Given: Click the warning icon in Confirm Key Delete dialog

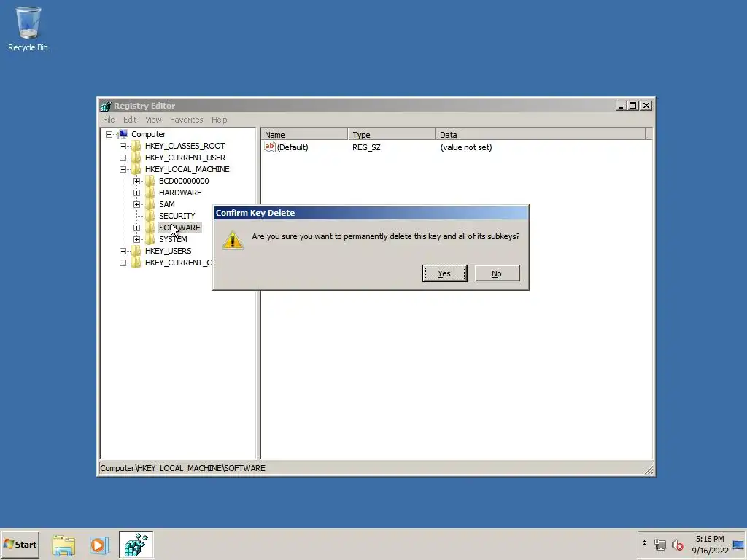Looking at the screenshot, I should 233,240.
